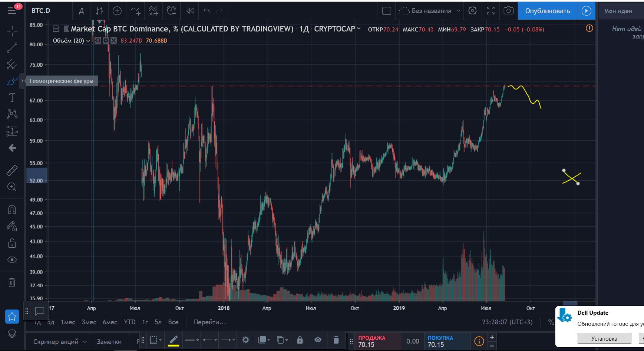Select the 3мес time range

coord(89,322)
